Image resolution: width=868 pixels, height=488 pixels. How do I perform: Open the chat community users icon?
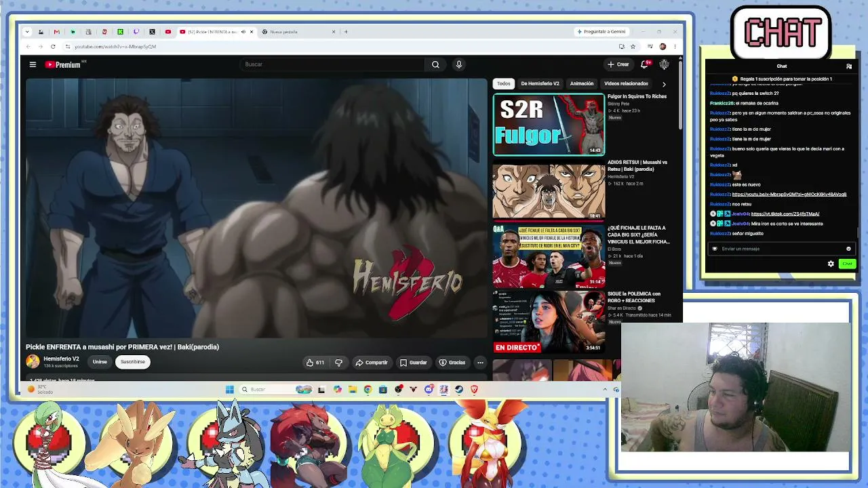coord(849,66)
